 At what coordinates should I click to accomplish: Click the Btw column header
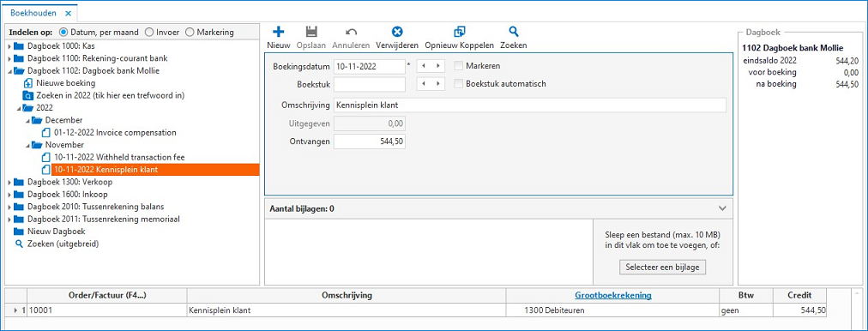click(745, 295)
